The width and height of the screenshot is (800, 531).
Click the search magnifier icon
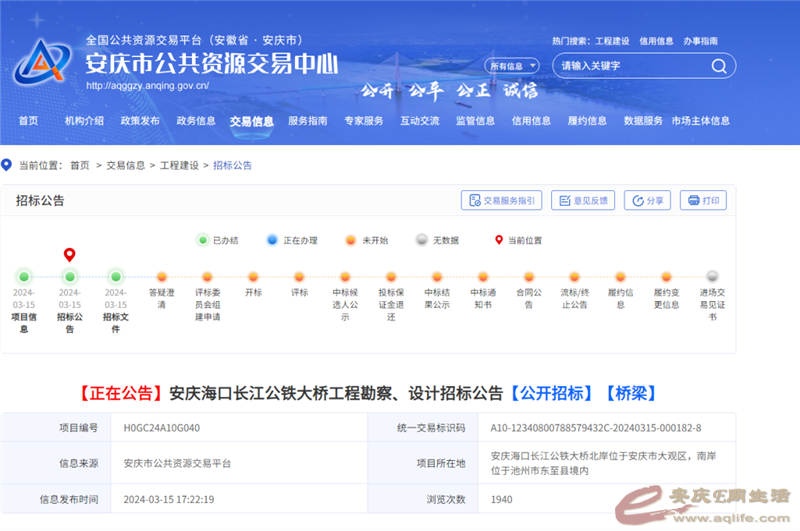click(718, 66)
